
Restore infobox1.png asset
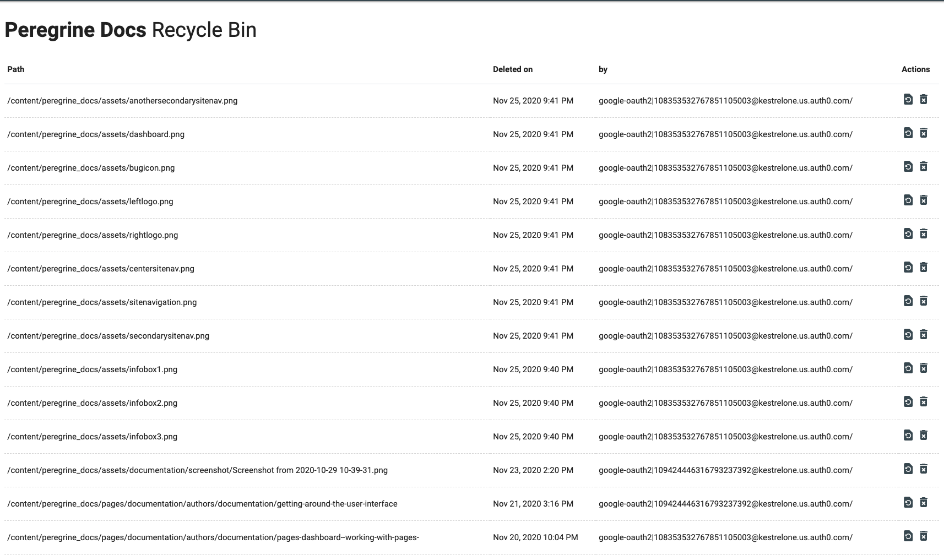(x=908, y=368)
